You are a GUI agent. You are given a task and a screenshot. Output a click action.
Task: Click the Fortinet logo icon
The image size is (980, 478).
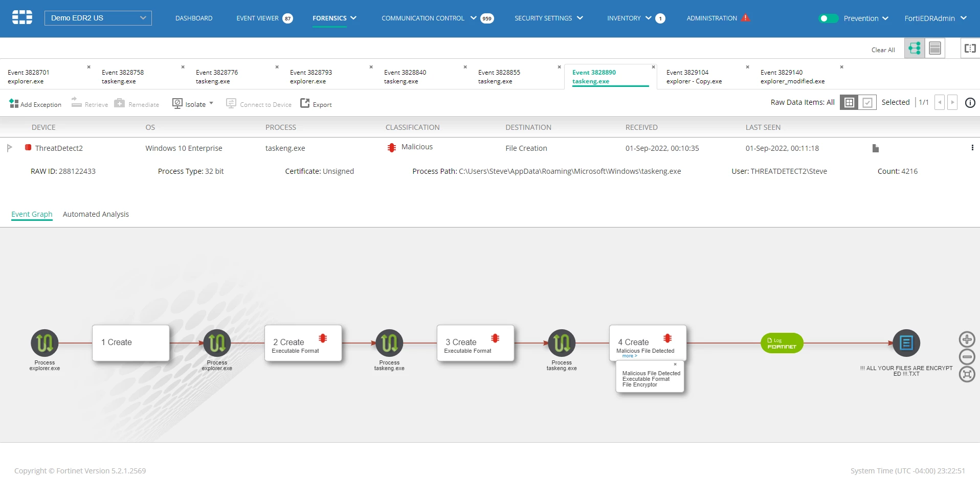22,17
